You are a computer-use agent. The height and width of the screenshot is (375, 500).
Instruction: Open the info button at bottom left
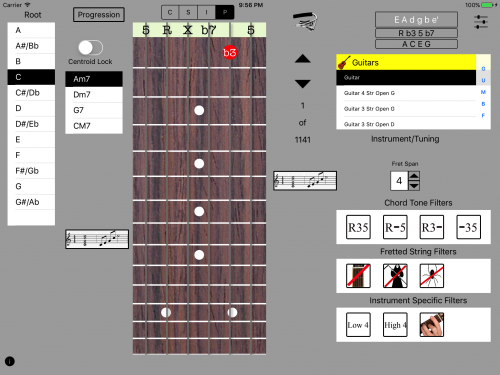(x=10, y=361)
